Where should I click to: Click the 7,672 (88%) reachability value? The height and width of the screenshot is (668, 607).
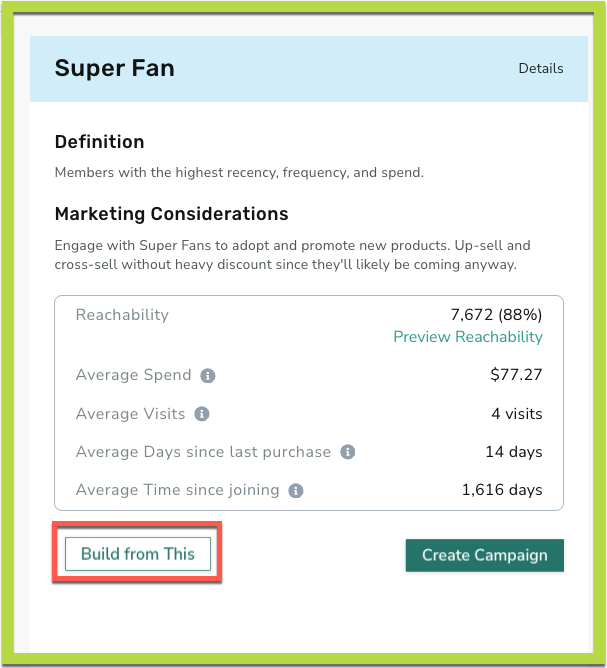point(496,315)
